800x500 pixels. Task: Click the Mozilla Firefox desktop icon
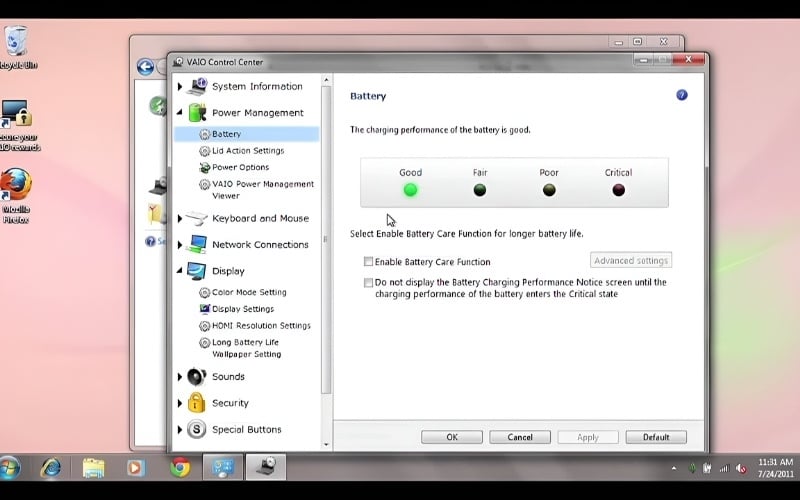coord(16,187)
